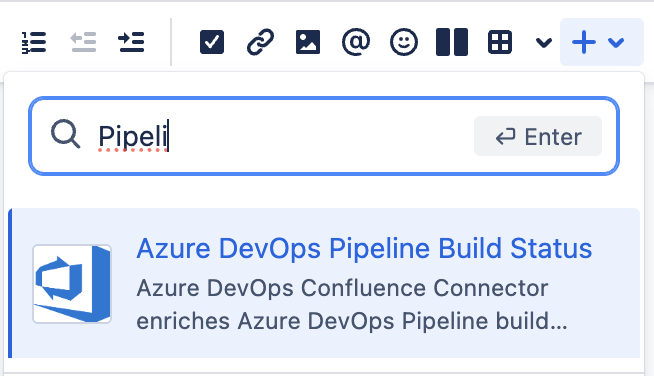The width and height of the screenshot is (654, 376).
Task: Select the Azure DevOps logo thumbnail
Action: pyautogui.click(x=72, y=284)
